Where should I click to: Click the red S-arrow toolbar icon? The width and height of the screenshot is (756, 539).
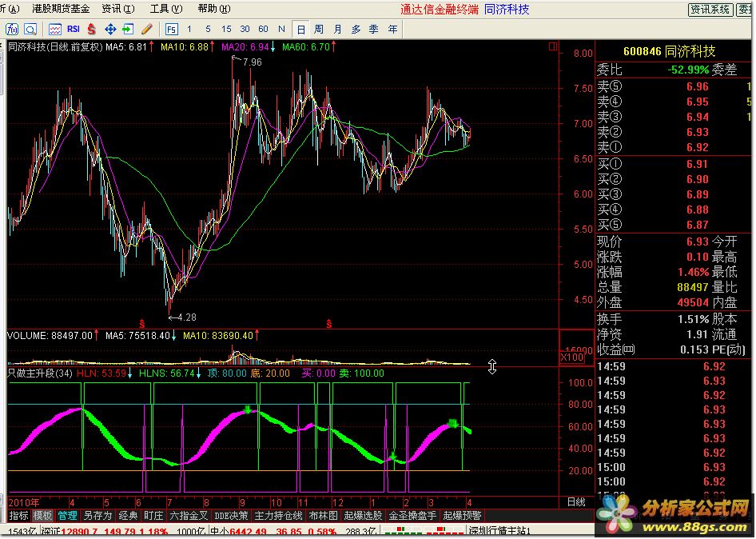92,30
